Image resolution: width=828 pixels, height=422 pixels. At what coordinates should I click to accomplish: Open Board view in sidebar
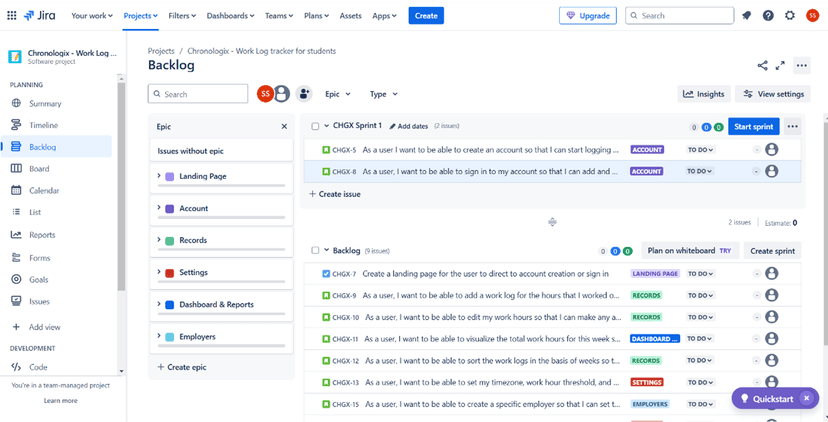pos(57,169)
